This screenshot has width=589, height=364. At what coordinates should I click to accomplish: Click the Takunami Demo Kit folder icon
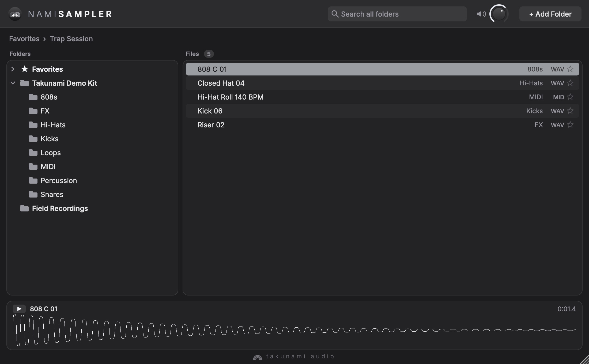point(25,83)
